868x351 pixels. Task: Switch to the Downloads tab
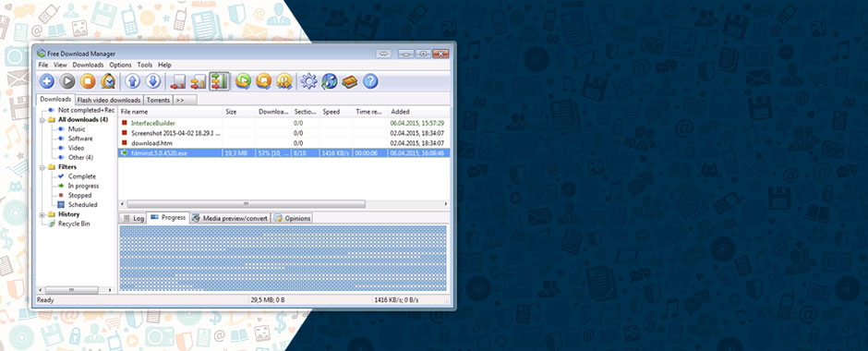click(55, 100)
